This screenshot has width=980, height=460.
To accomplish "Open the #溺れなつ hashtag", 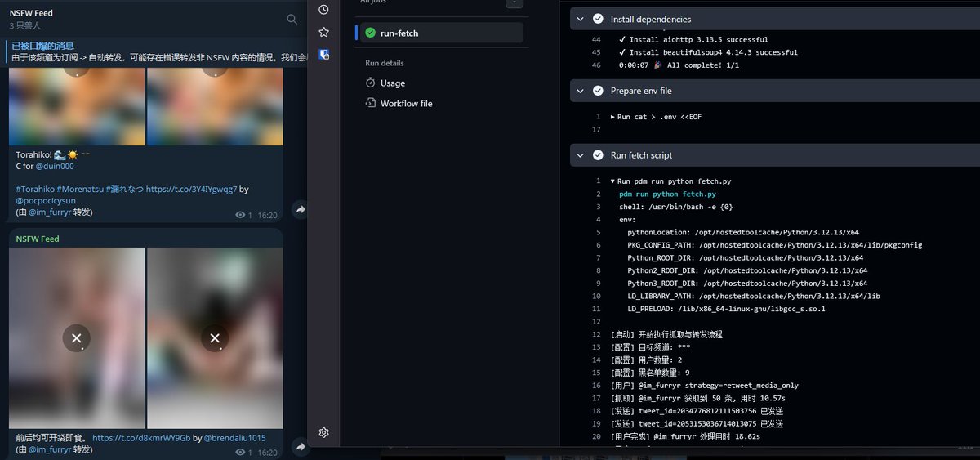I will [124, 189].
